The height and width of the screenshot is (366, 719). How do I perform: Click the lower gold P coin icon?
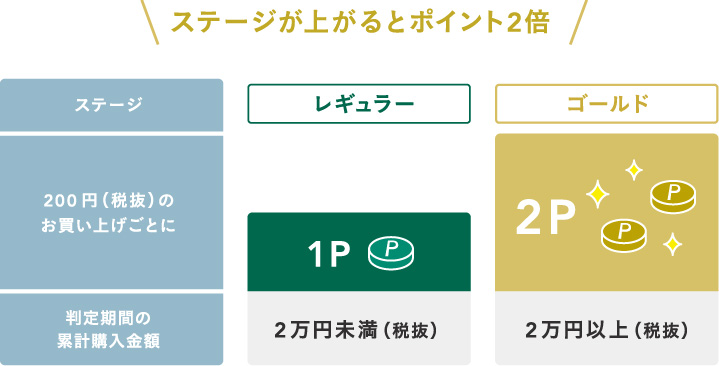click(624, 236)
